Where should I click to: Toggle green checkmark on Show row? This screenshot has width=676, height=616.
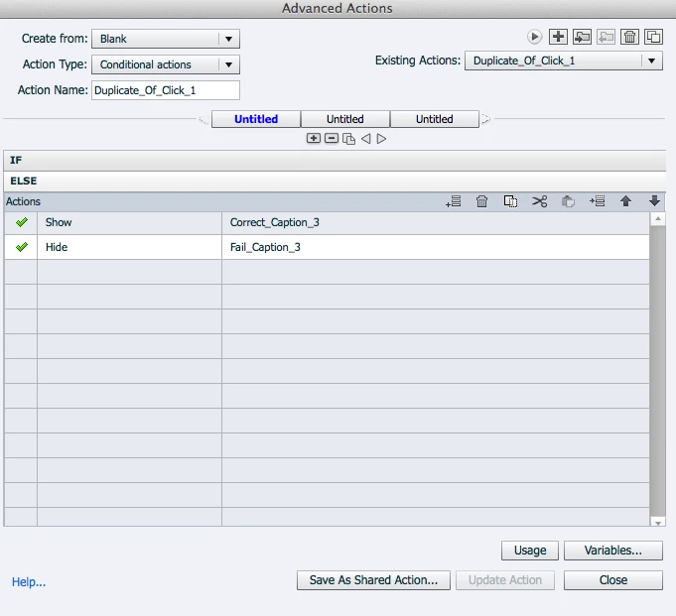point(21,222)
